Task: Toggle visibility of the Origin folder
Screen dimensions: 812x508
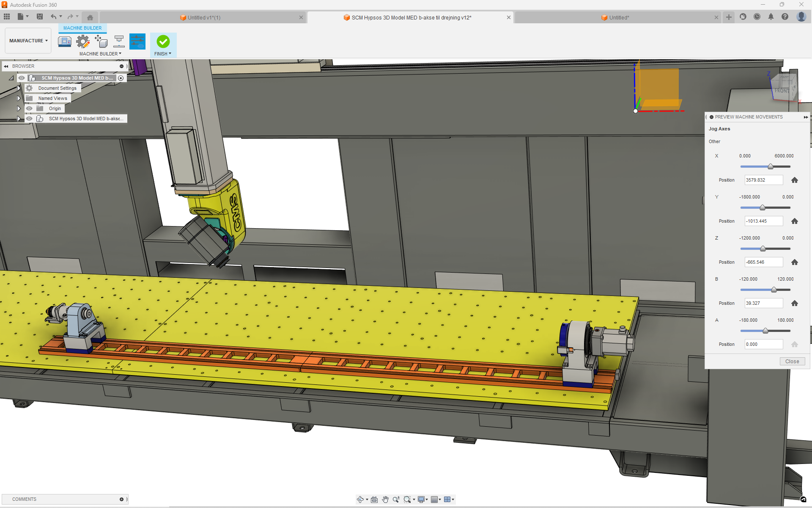Action: (x=29, y=108)
